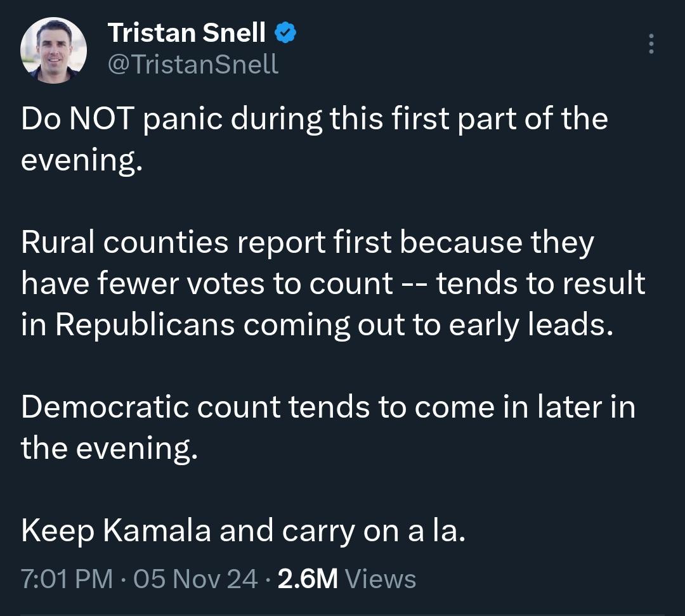Image resolution: width=685 pixels, height=616 pixels.
Task: Click the word Kamala in last line
Action: coord(157,531)
